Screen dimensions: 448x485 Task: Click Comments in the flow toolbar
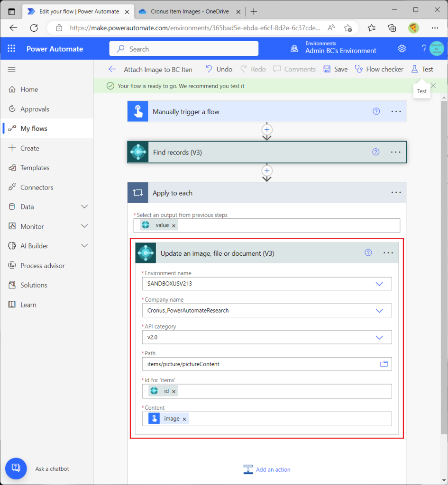click(294, 69)
